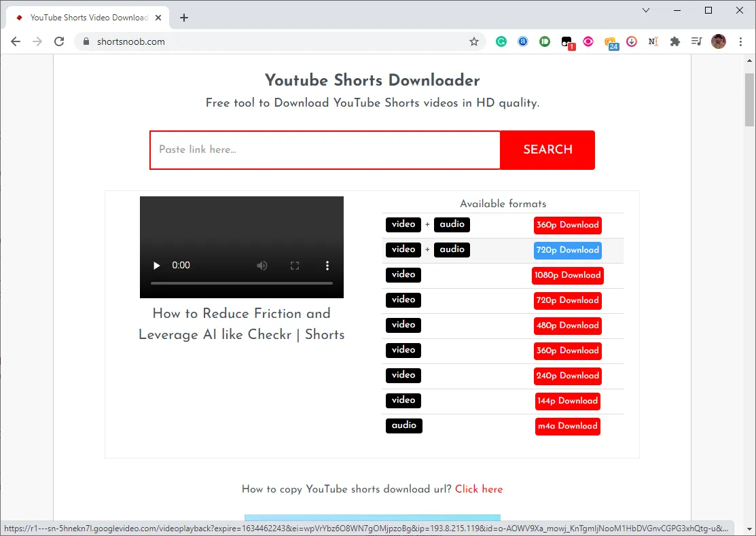Click the video label in the 144p row
Image resolution: width=756 pixels, height=536 pixels.
403,401
